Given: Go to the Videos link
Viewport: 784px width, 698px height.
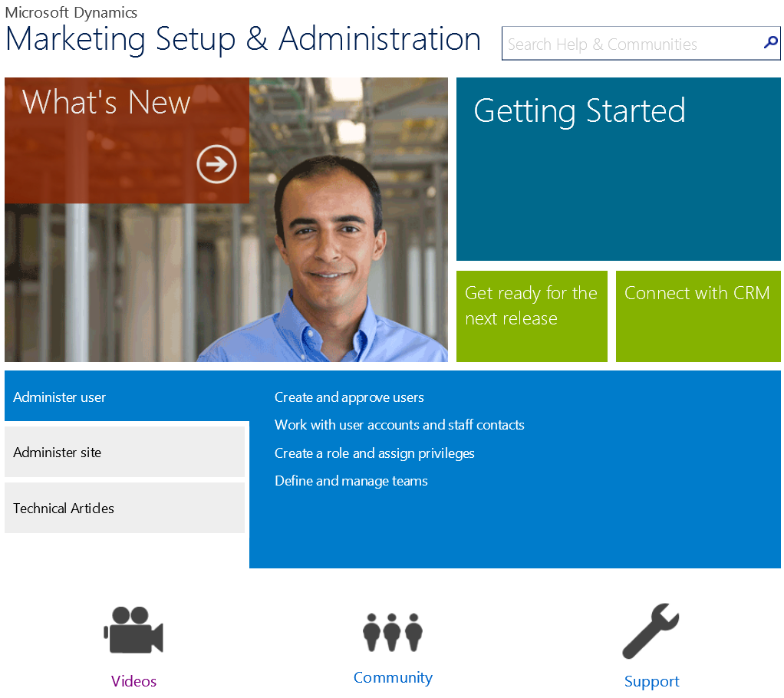Looking at the screenshot, I should pos(133,681).
